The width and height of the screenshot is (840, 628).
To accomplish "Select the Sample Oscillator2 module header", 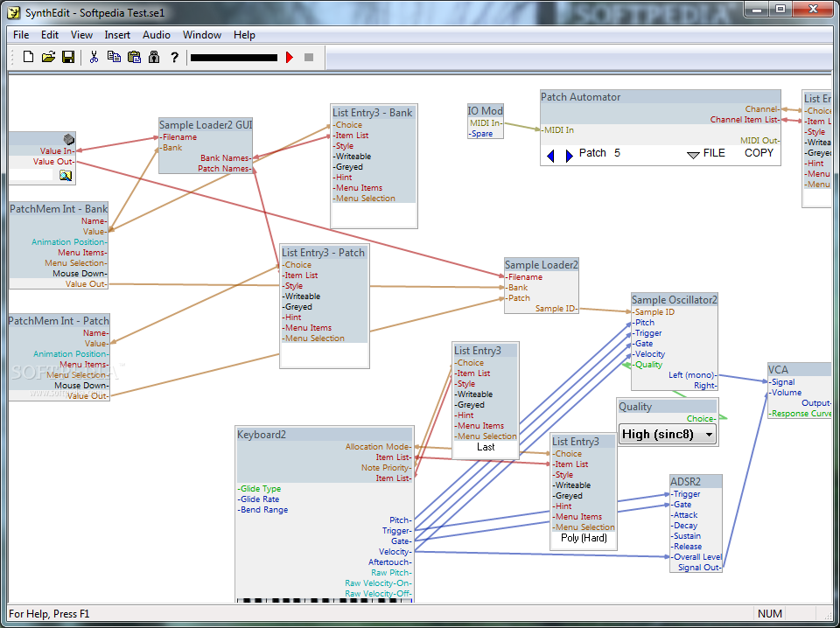I will (x=674, y=300).
